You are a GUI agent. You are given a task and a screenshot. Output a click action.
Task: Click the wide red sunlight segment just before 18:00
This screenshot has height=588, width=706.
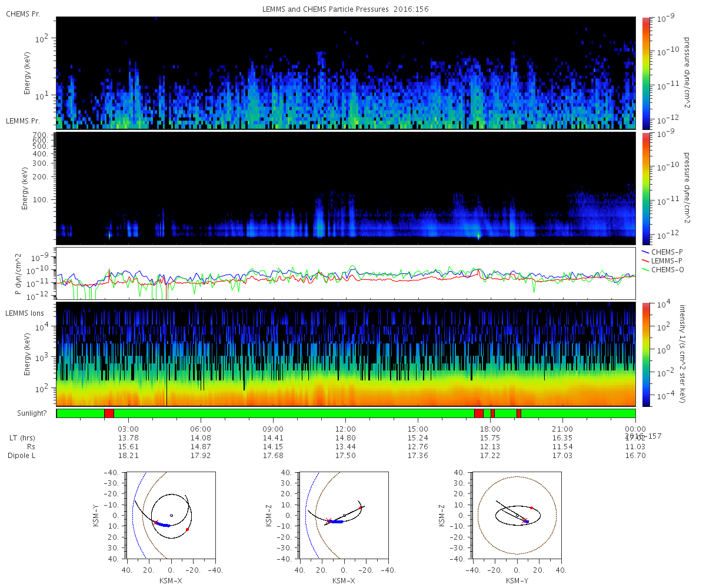479,413
